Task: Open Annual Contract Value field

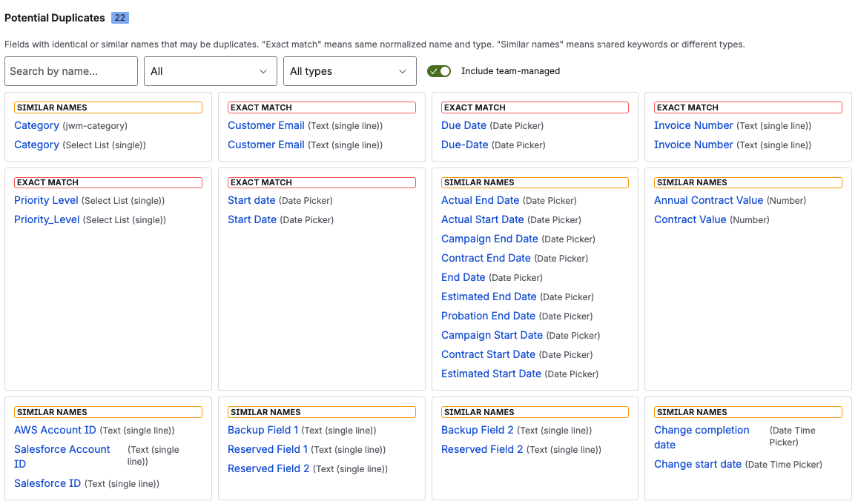Action: click(x=708, y=201)
